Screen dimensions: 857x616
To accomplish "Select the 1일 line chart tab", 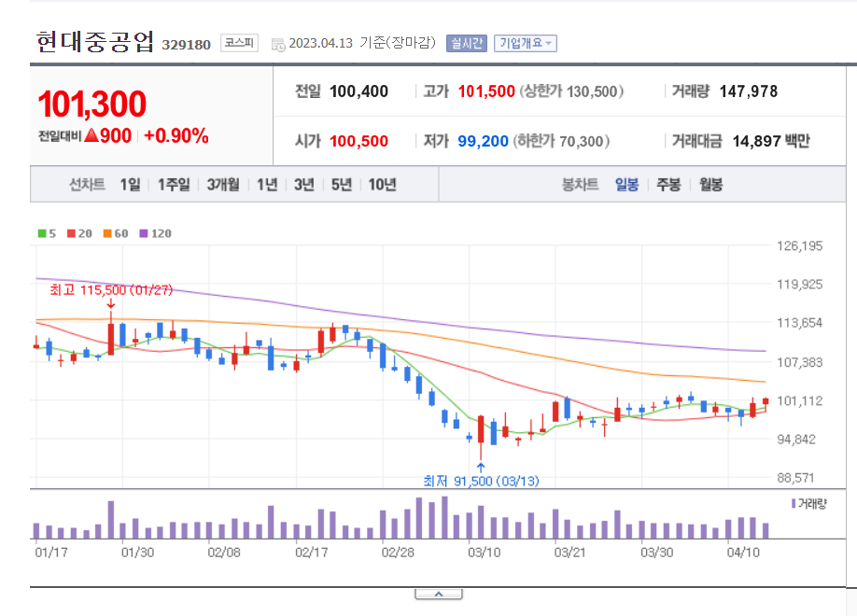I will click(130, 185).
